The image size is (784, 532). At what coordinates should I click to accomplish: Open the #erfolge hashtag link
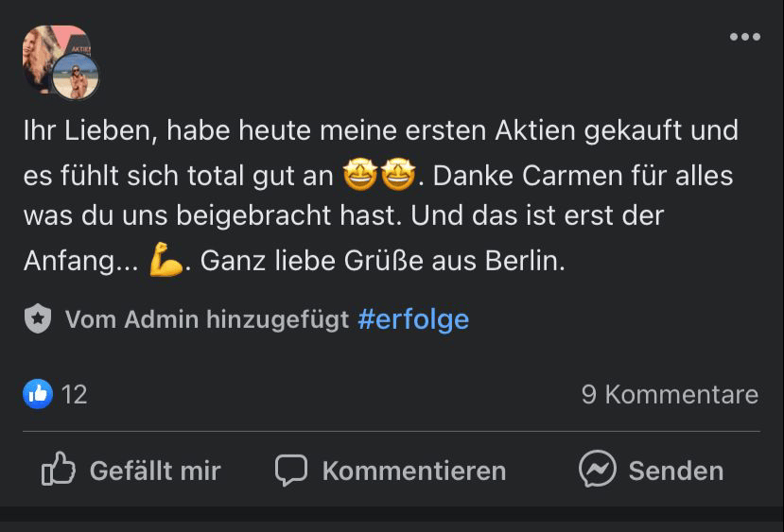(413, 319)
